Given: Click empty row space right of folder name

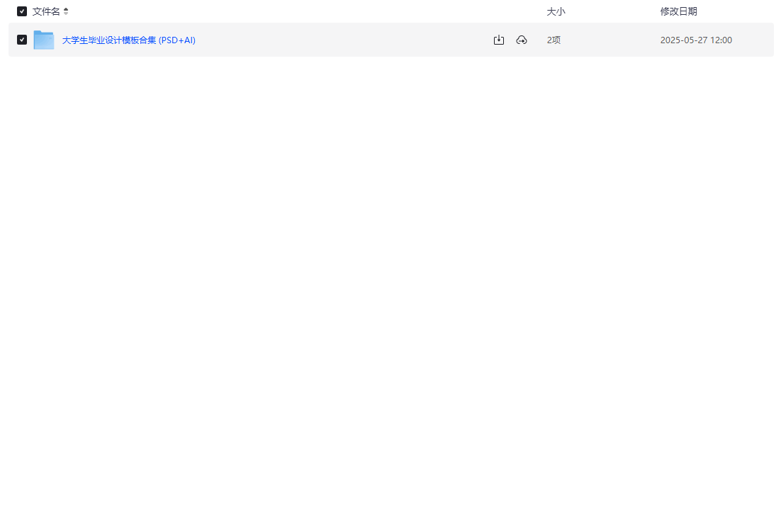Looking at the screenshot, I should [340, 40].
